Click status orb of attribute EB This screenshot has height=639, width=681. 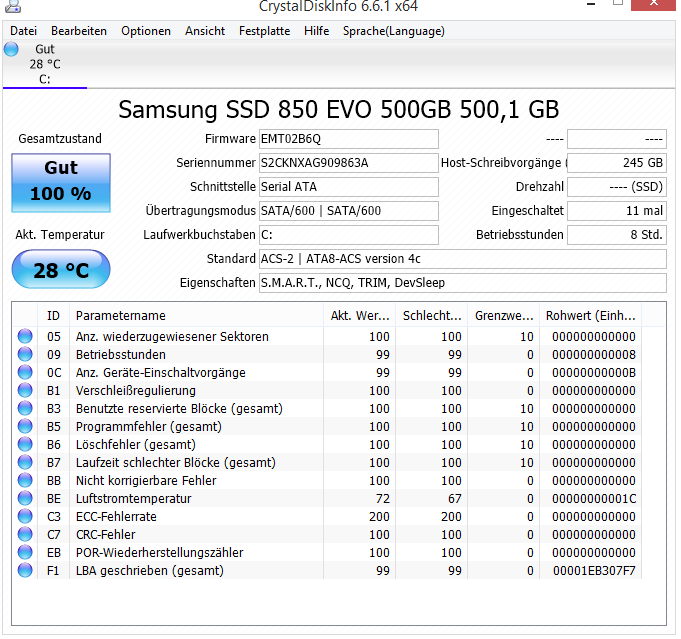point(25,553)
